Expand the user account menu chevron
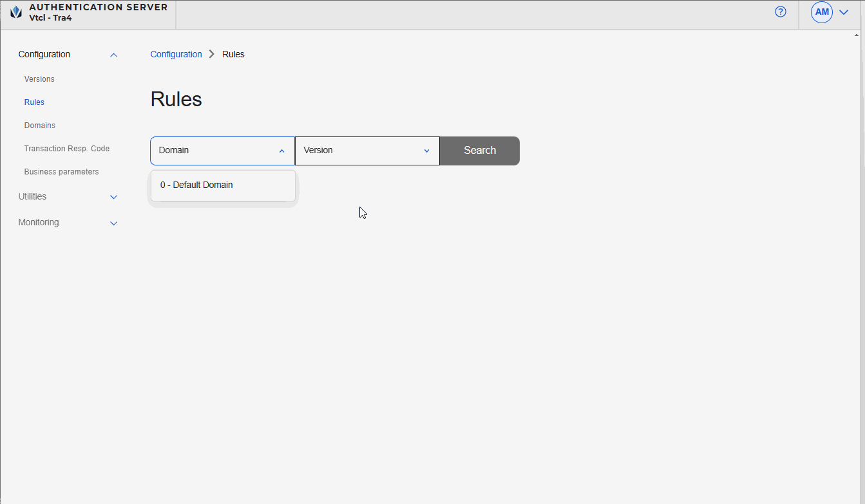Image resolution: width=865 pixels, height=504 pixels. click(x=844, y=12)
